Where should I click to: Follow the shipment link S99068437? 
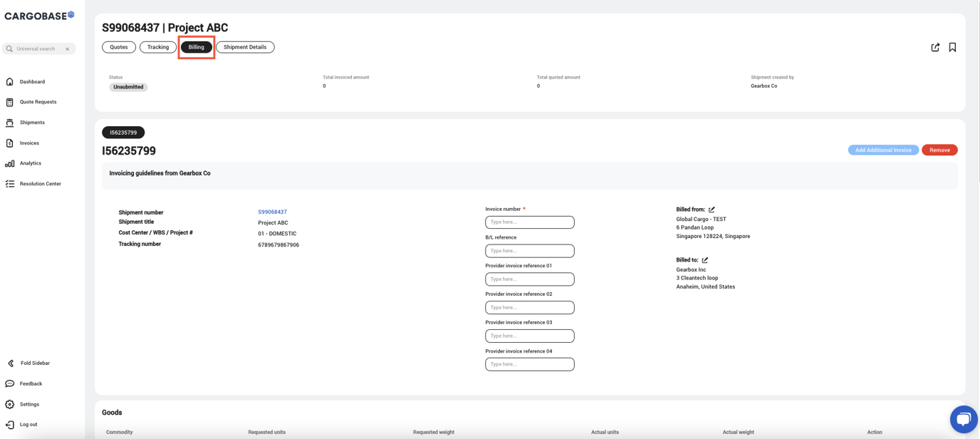tap(273, 212)
